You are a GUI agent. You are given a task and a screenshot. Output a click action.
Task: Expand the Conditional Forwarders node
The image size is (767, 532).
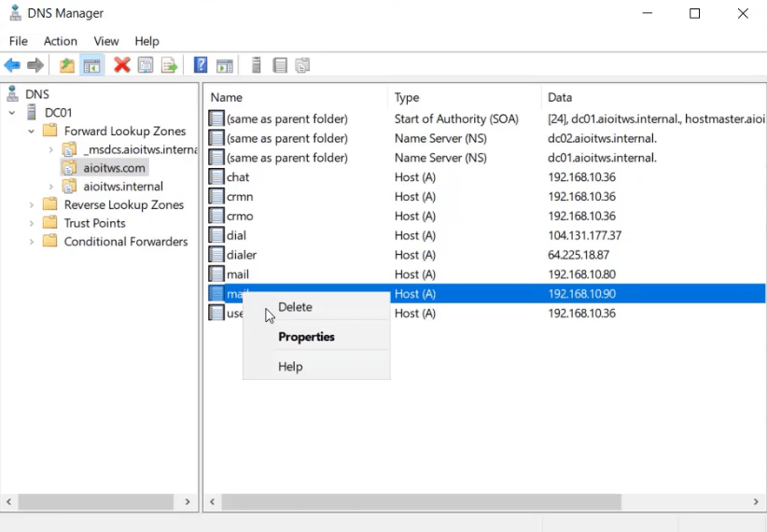31,242
